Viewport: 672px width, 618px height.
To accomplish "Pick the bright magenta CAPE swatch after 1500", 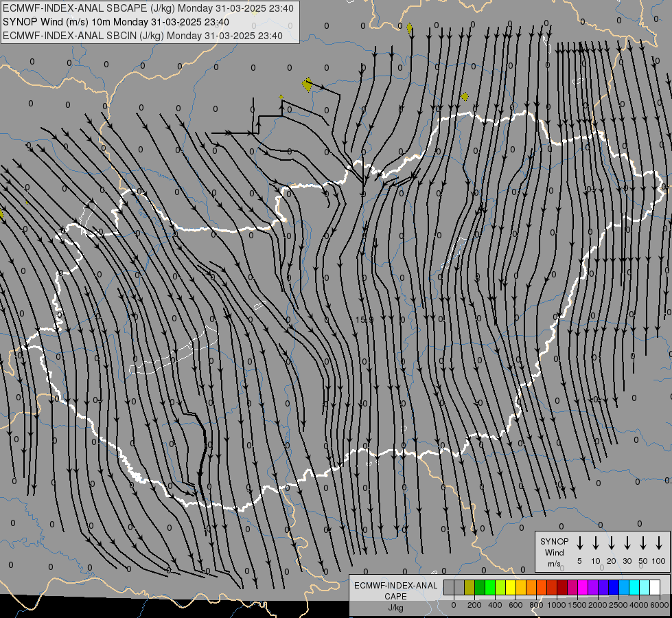I will click(x=583, y=588).
